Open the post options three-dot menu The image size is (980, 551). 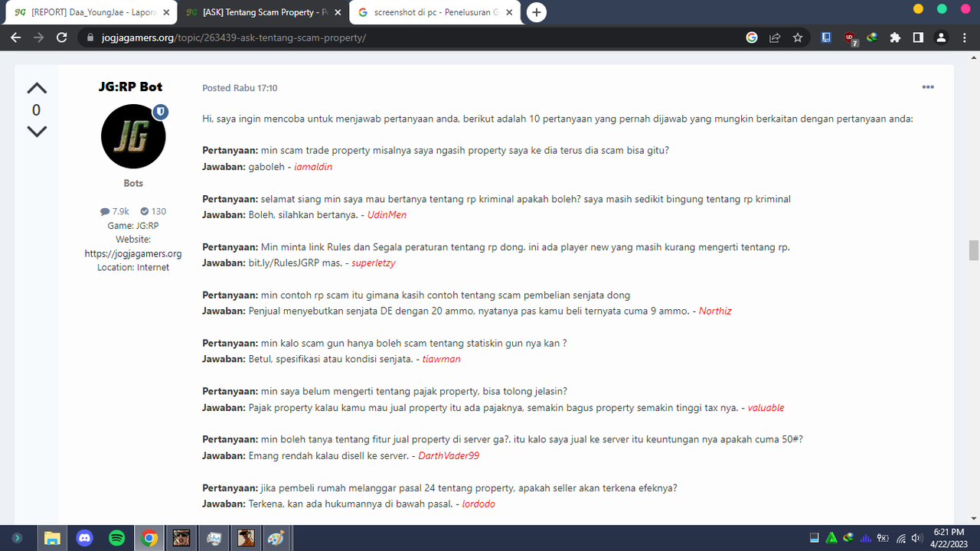point(928,87)
